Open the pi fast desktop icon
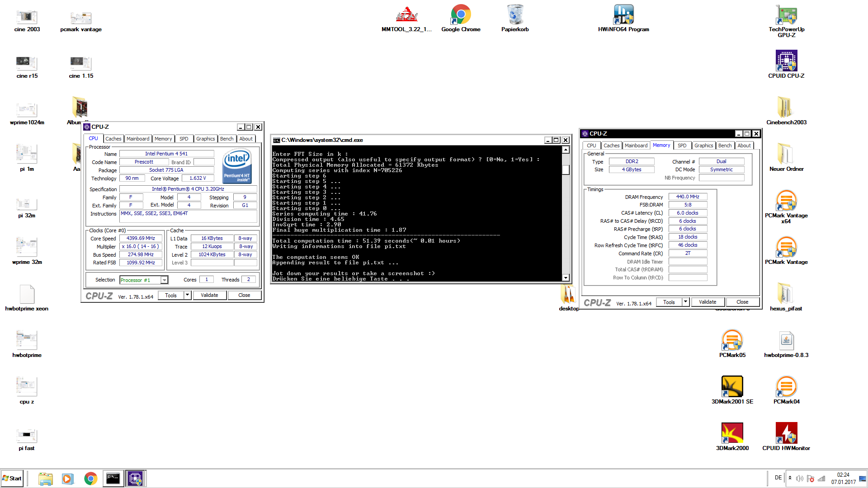Image resolution: width=868 pixels, height=488 pixels. (27, 439)
